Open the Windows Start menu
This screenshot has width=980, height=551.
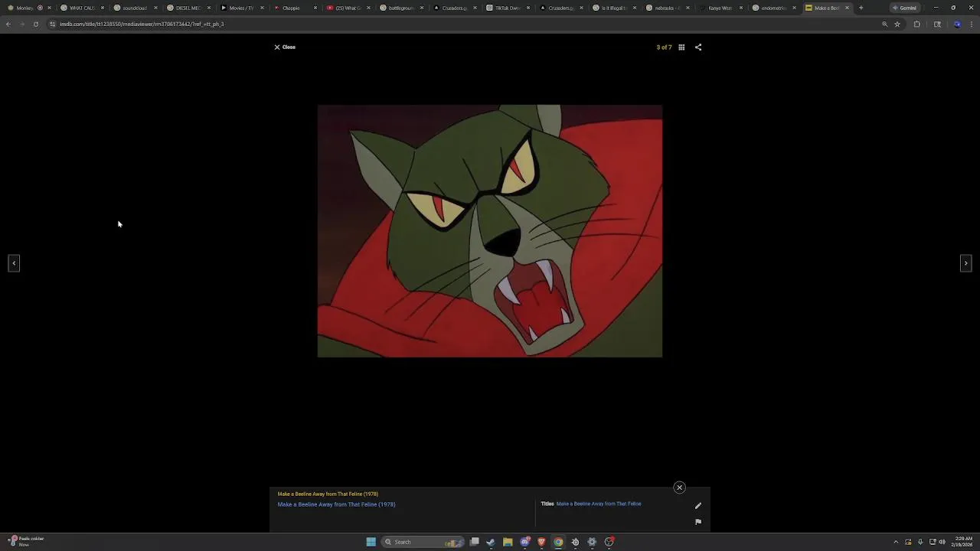[x=371, y=542]
